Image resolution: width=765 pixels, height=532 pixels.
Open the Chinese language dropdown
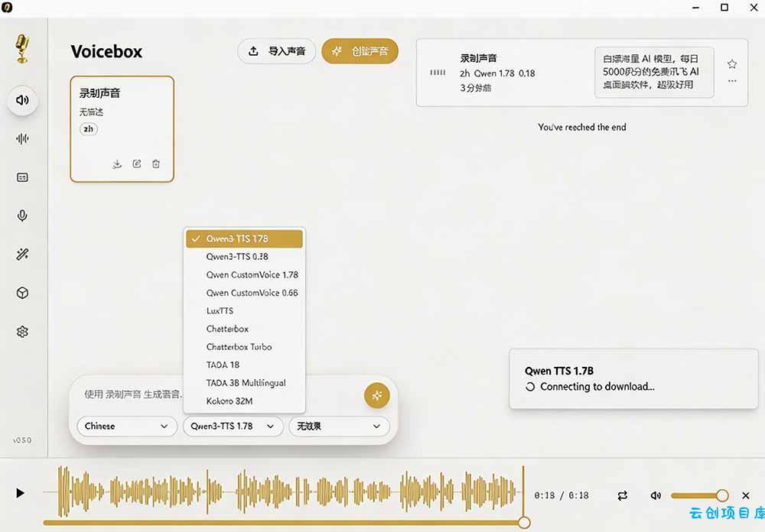click(127, 427)
